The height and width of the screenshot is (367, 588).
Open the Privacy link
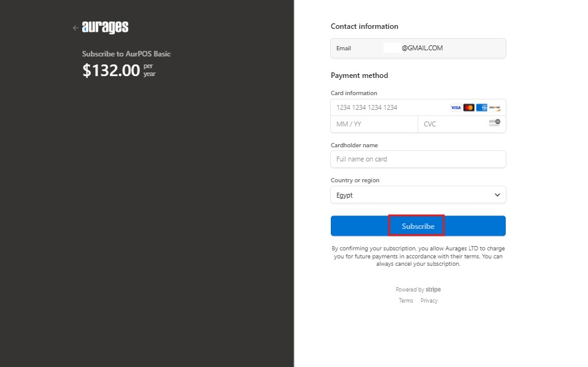coord(429,301)
